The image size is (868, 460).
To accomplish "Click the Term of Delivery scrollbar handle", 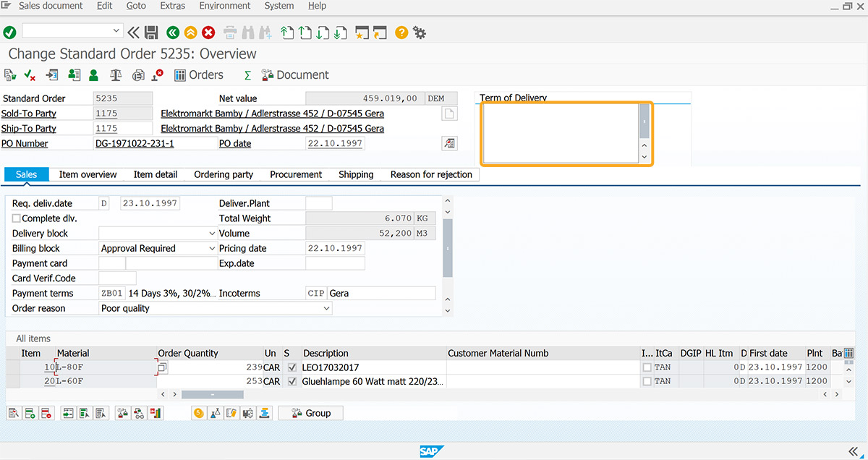I will pyautogui.click(x=644, y=121).
